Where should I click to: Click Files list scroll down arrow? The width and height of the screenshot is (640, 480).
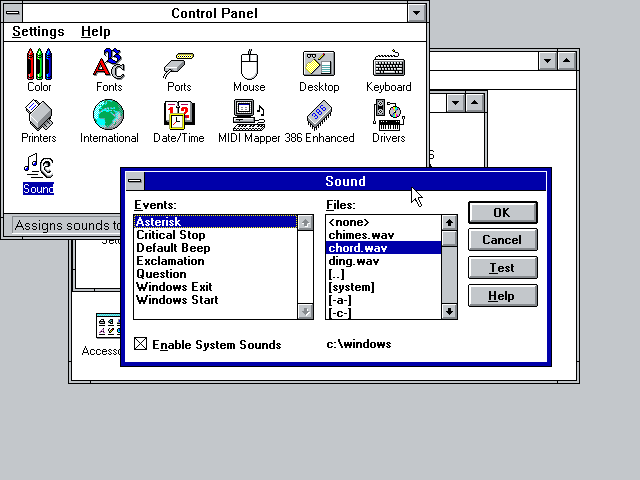[x=449, y=311]
